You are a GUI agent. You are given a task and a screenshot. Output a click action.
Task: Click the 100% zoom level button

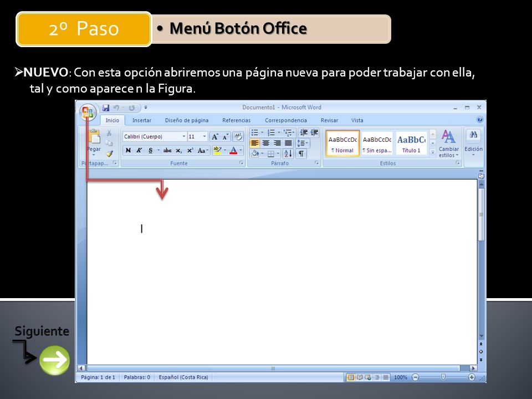click(x=400, y=377)
